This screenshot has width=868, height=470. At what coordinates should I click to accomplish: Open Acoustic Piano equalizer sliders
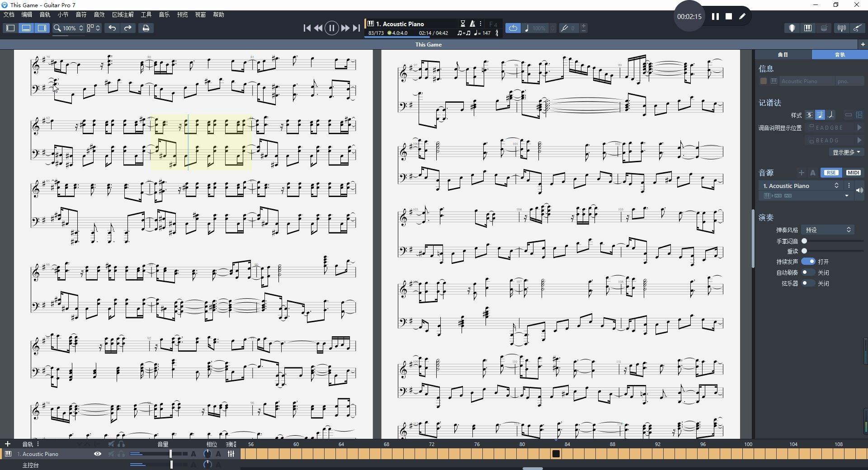click(x=231, y=454)
